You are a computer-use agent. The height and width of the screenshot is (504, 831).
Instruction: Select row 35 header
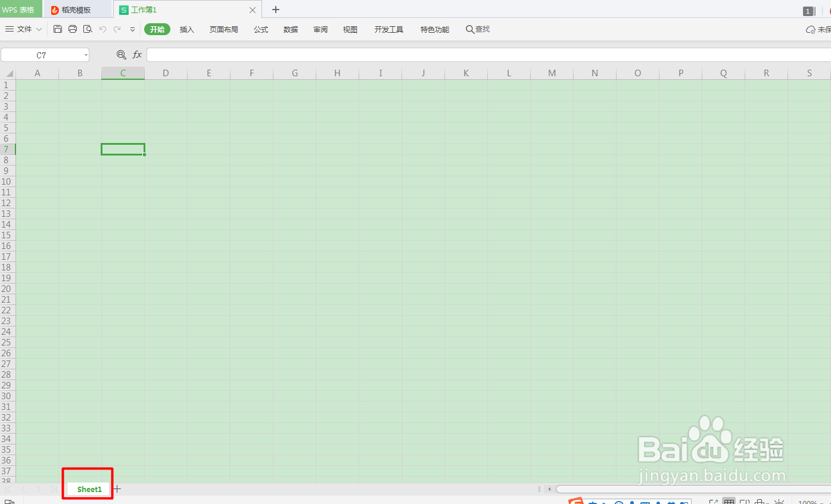[x=8, y=450]
